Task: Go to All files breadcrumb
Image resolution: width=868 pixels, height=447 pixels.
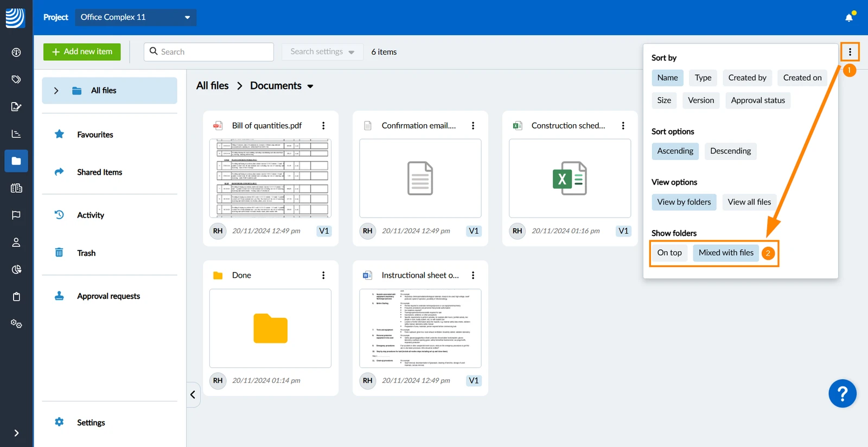Action: click(x=213, y=86)
